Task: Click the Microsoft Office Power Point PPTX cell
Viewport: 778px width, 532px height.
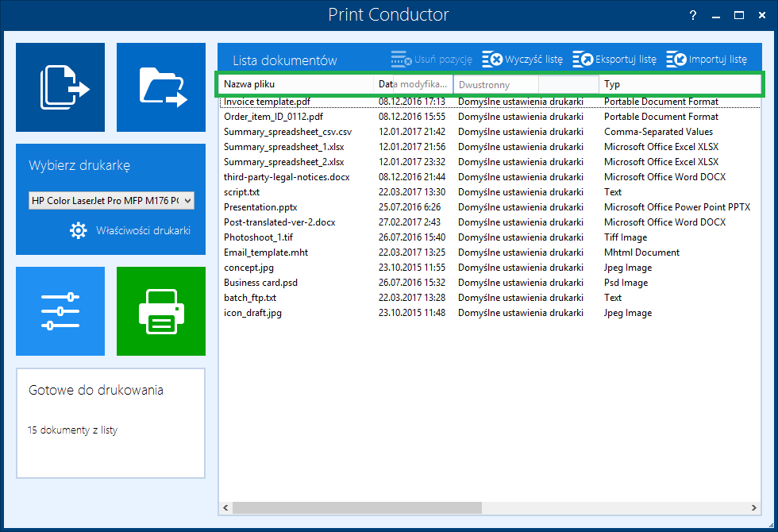Action: tap(677, 207)
